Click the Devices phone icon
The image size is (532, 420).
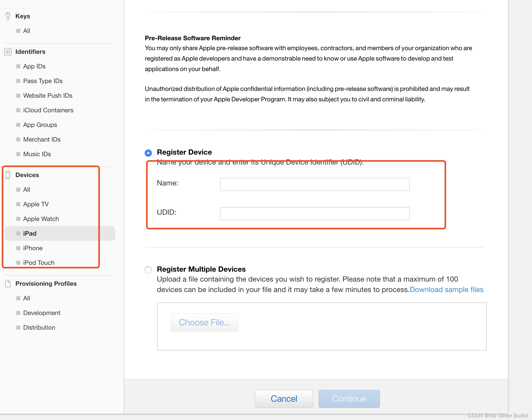pyautogui.click(x=8, y=175)
